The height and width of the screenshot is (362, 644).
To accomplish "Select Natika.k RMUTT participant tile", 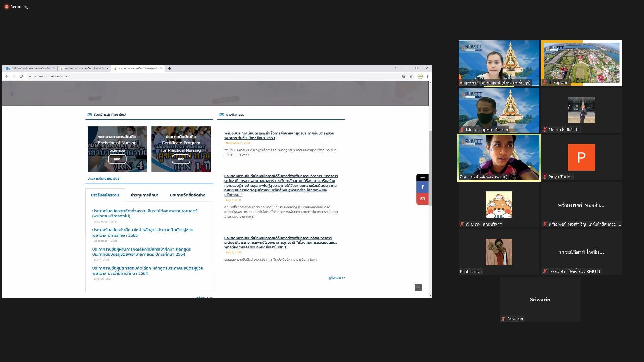I will point(581,110).
